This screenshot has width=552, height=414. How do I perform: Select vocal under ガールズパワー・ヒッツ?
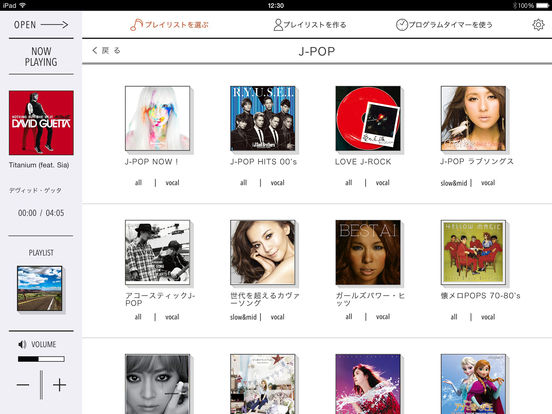[x=383, y=316]
